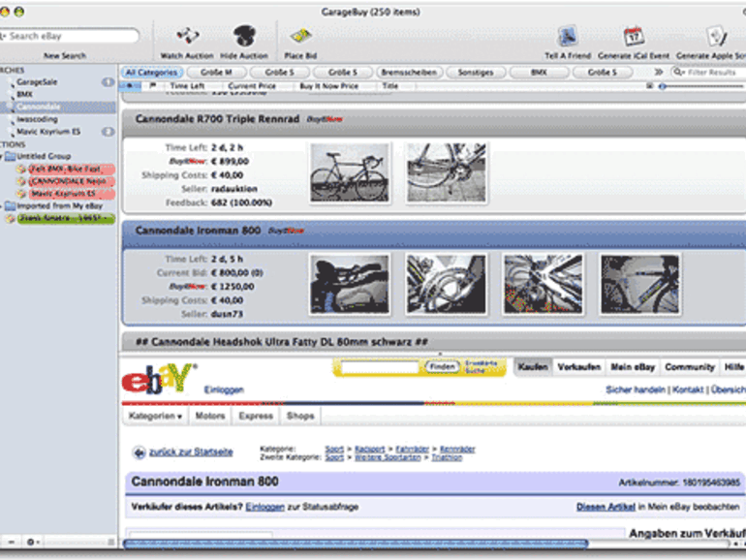Select the Cannondale Headshok Ultra Fatty listing
The height and width of the screenshot is (560, 746).
434,342
